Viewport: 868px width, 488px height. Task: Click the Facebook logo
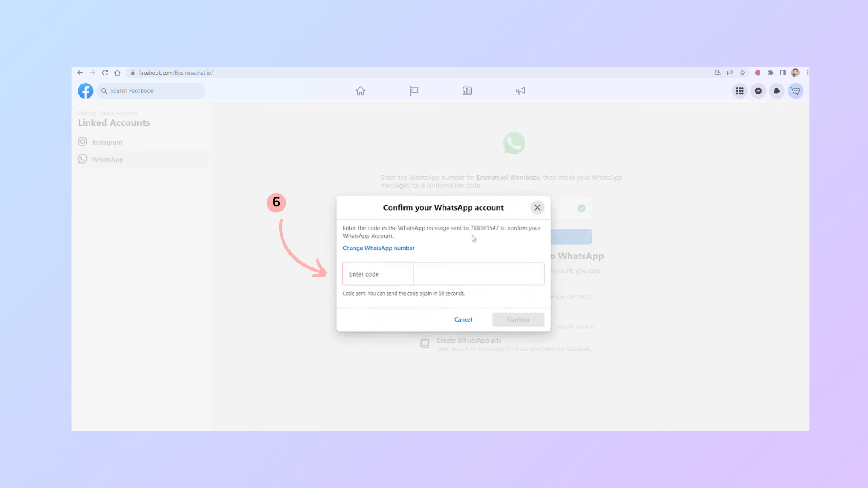(x=85, y=91)
